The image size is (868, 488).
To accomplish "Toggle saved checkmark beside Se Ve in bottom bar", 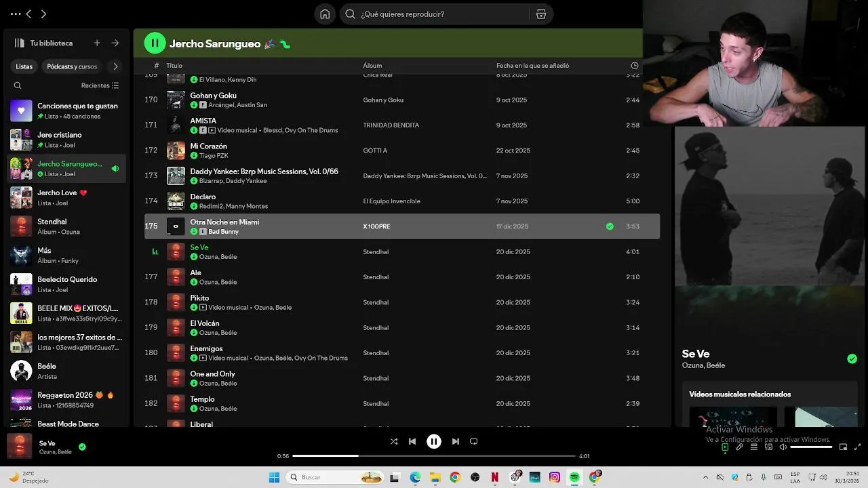I will [x=82, y=447].
